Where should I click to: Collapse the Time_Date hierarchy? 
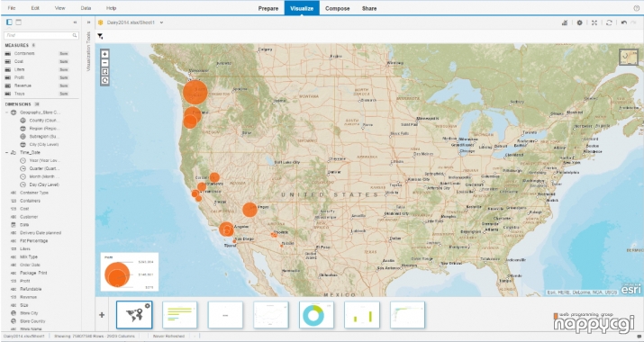[7, 152]
